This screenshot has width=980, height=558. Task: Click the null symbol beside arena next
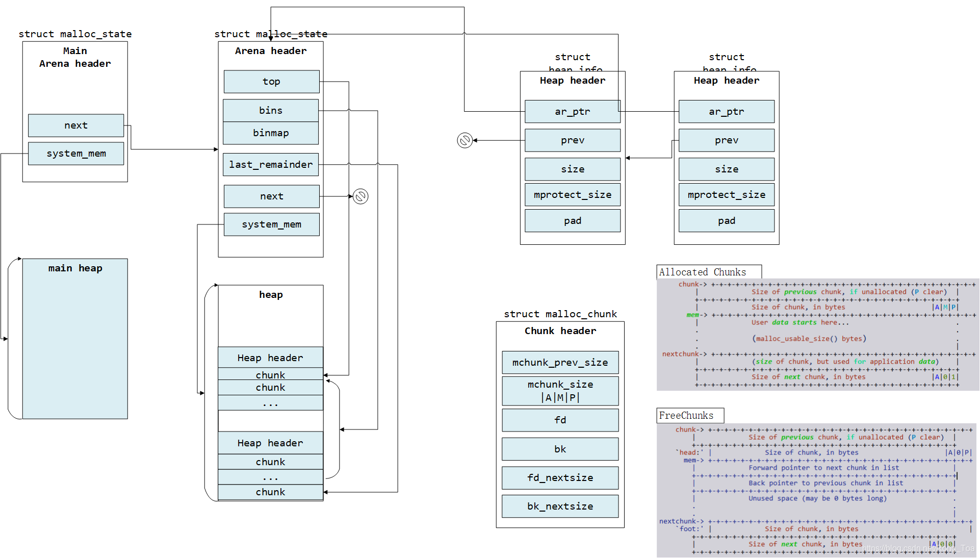tap(360, 196)
